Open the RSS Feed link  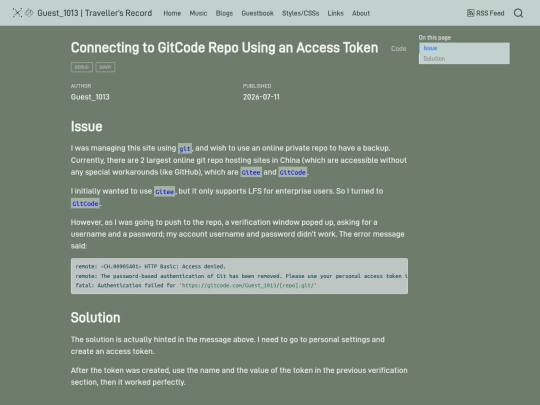click(x=486, y=13)
